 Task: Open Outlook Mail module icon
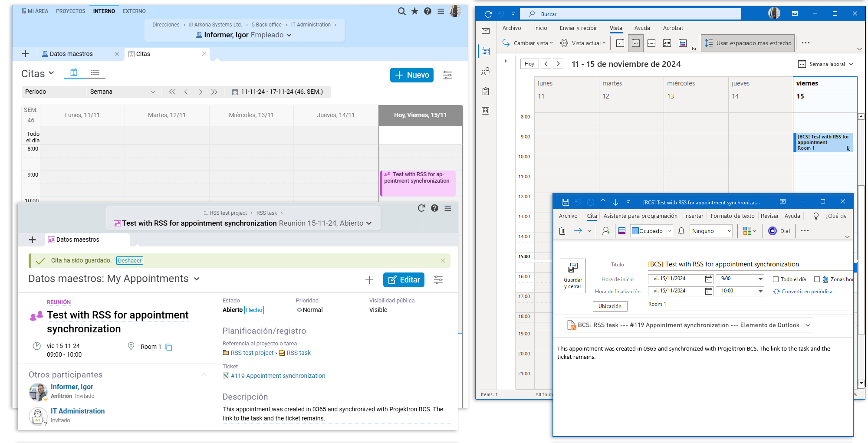pos(486,31)
